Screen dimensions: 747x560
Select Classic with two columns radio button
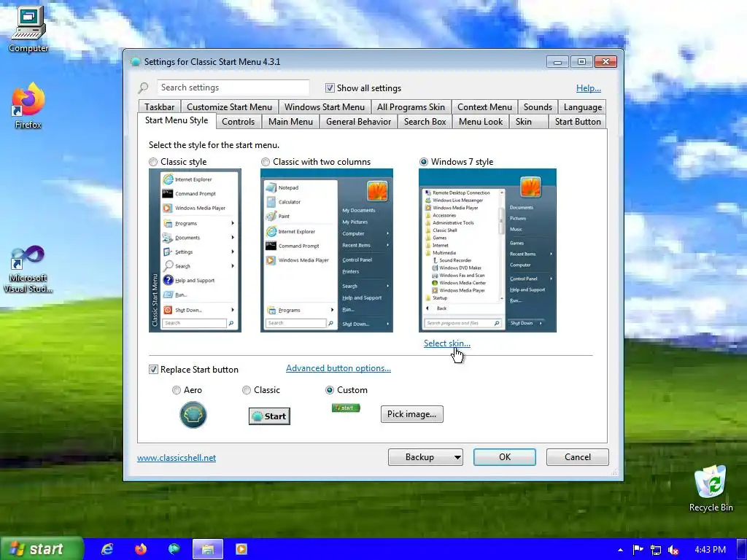[266, 162]
